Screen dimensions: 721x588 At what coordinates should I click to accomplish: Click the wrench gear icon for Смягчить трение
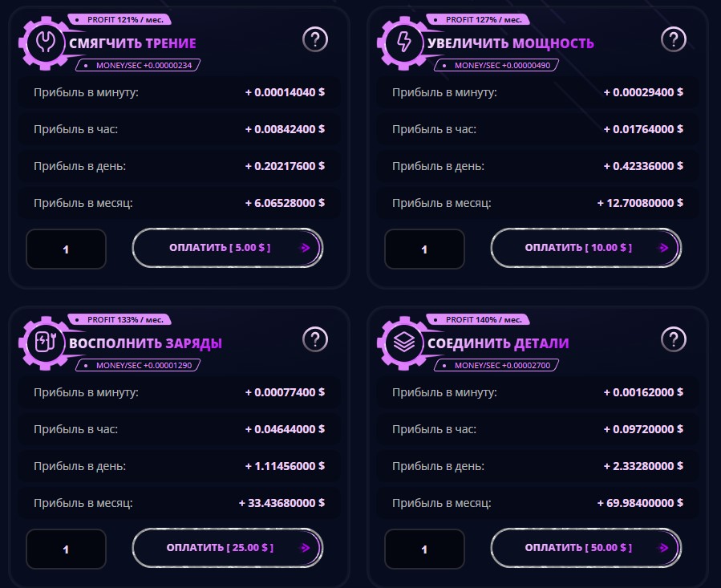coord(42,43)
